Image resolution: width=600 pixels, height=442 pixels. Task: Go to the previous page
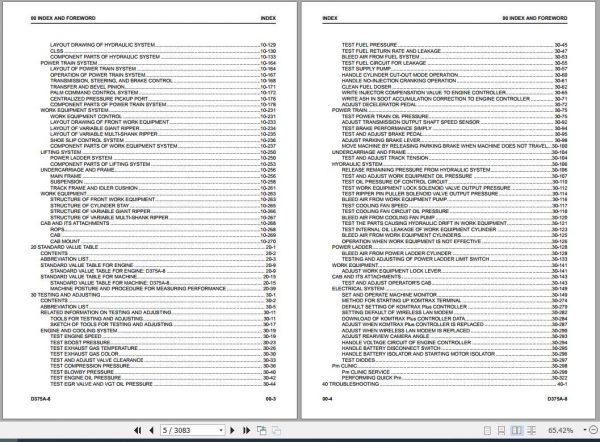[152, 431]
